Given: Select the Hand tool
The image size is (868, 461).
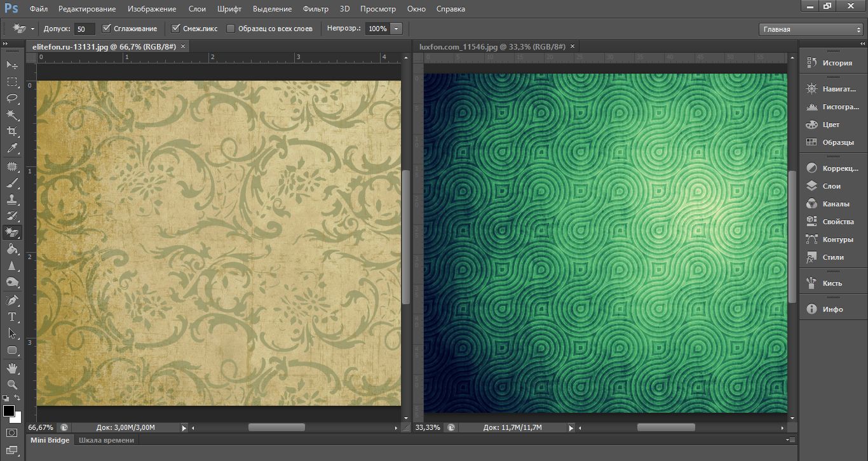Looking at the screenshot, I should coord(12,368).
